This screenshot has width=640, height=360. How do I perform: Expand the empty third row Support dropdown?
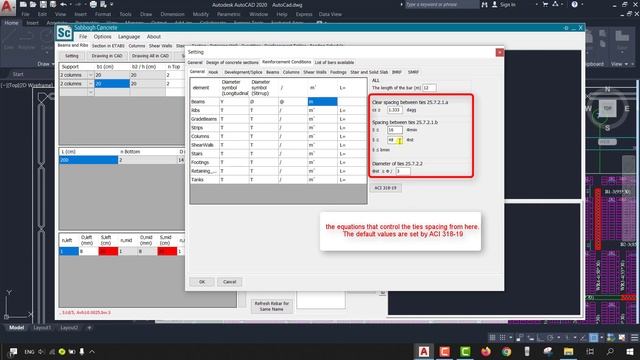[x=91, y=92]
